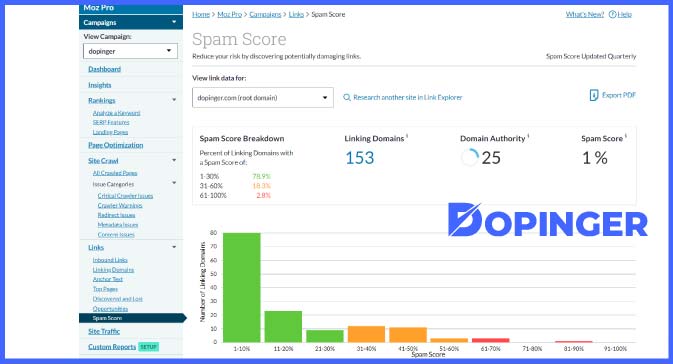Image resolution: width=673 pixels, height=364 pixels.
Task: Click the orange 51-60% chart bar
Action: pos(449,340)
